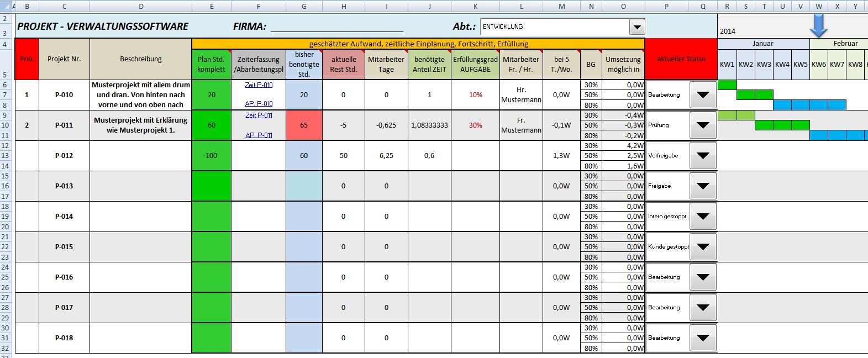Select the 10% Erfüllungsgrad cell
This screenshot has height=358, width=868.
coord(475,95)
